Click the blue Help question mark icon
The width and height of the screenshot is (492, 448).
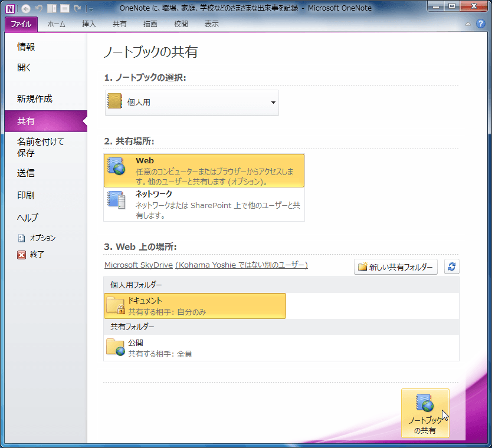pyautogui.click(x=480, y=24)
